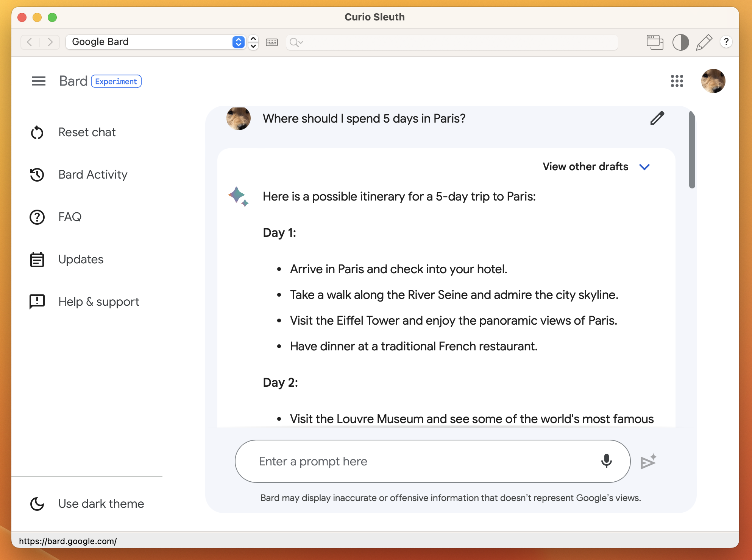This screenshot has width=752, height=560.
Task: Open Updates from the sidebar
Action: (x=81, y=260)
